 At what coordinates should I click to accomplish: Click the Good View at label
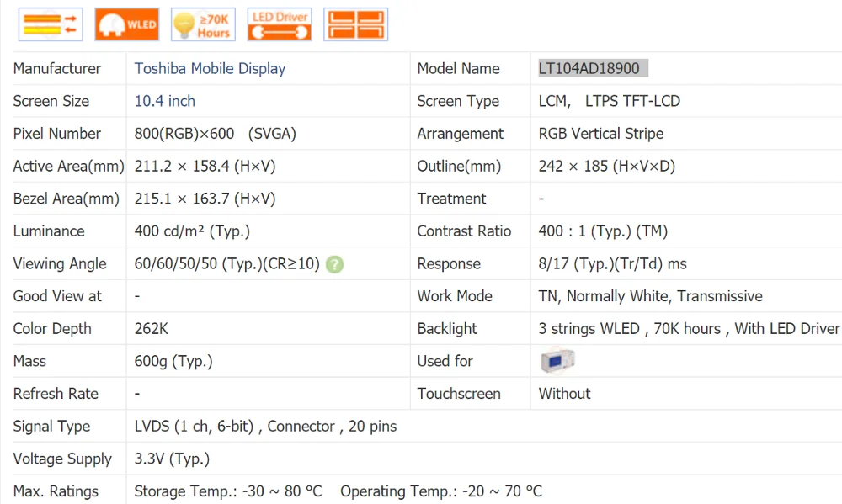tap(57, 296)
